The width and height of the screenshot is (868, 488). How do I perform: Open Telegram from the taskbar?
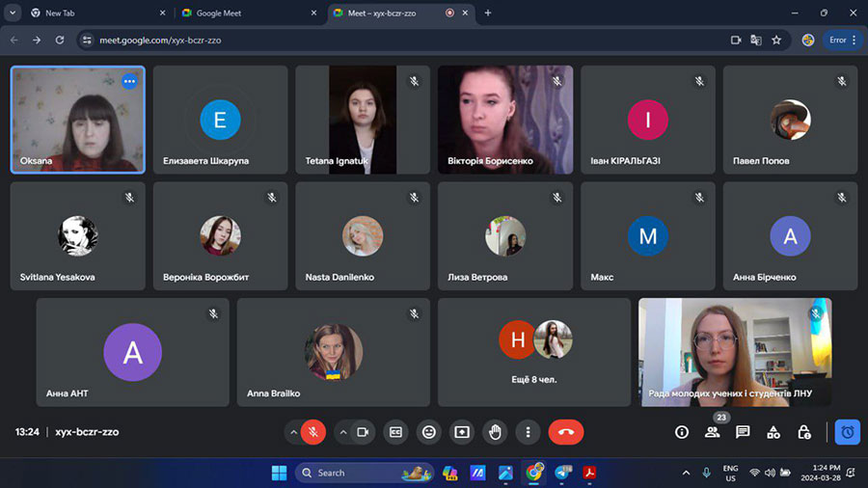[562, 474]
